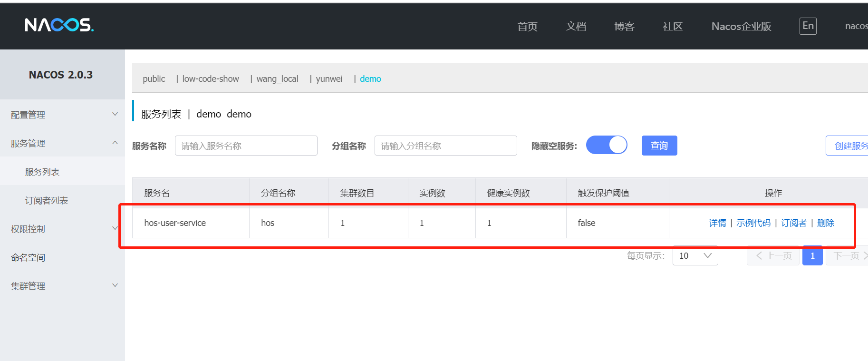Switch language with the En button

pos(808,26)
